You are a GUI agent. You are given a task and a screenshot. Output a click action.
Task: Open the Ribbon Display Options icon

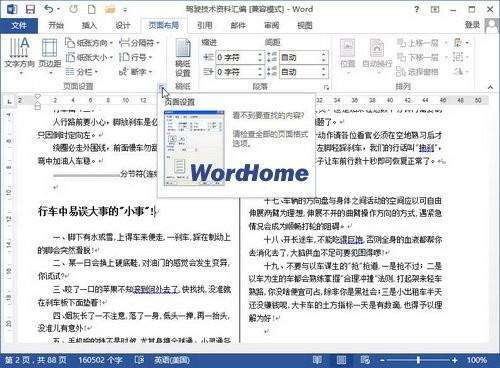(435, 9)
